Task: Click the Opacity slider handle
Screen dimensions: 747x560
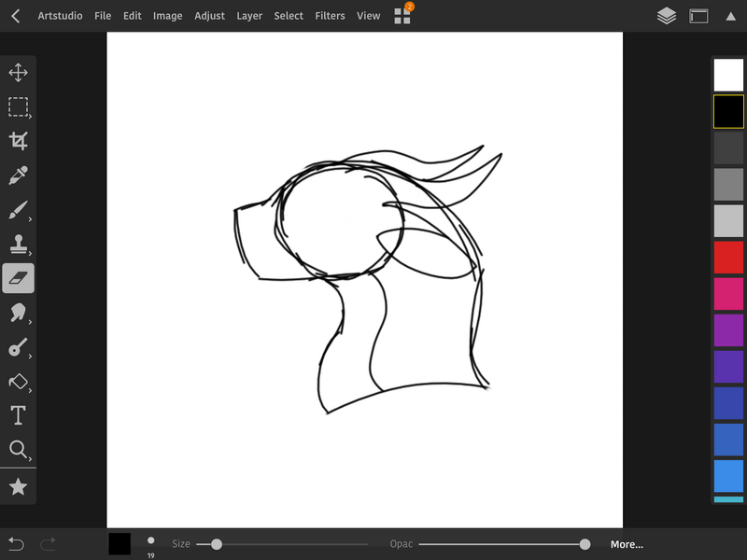Action: click(x=585, y=544)
